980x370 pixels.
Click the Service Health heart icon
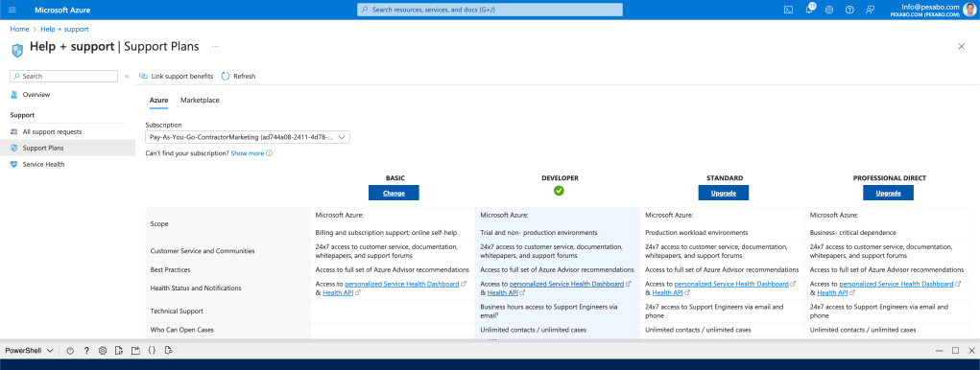pyautogui.click(x=14, y=164)
